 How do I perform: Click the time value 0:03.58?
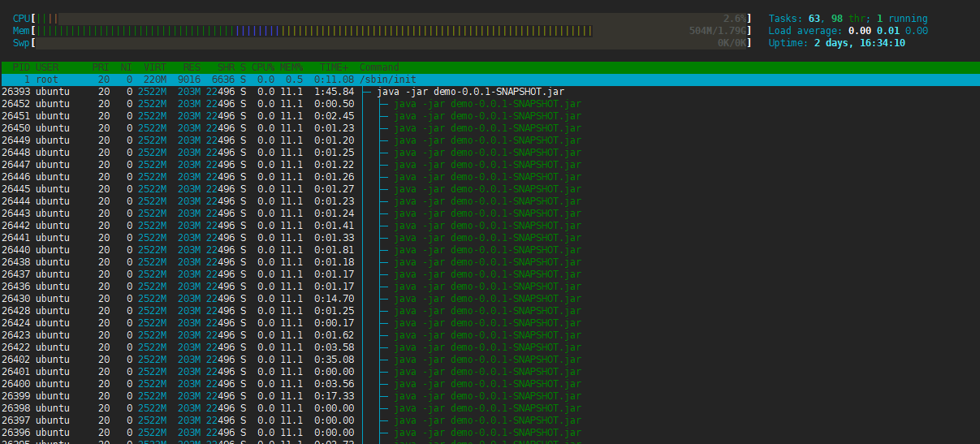pyautogui.click(x=335, y=347)
